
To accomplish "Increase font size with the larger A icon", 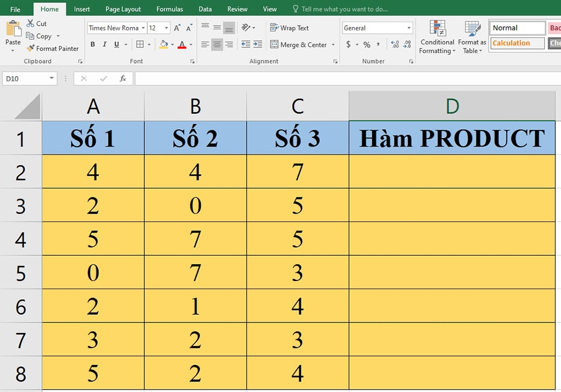I will 176,28.
